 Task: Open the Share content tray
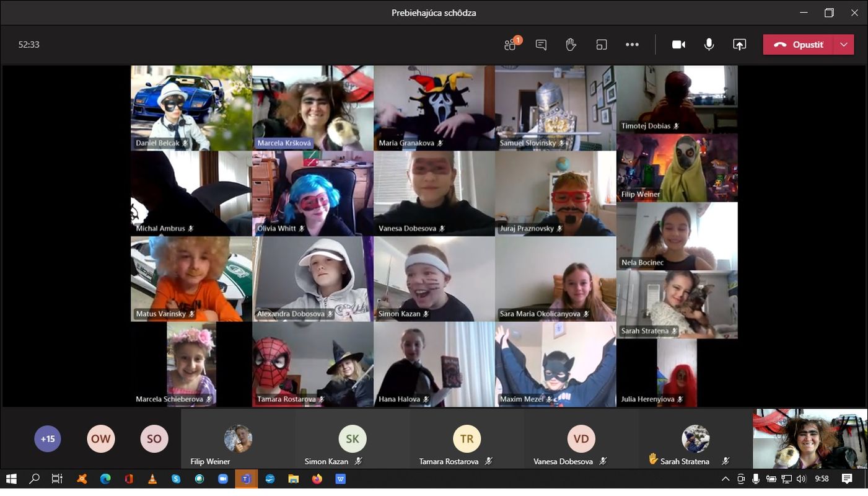point(739,45)
